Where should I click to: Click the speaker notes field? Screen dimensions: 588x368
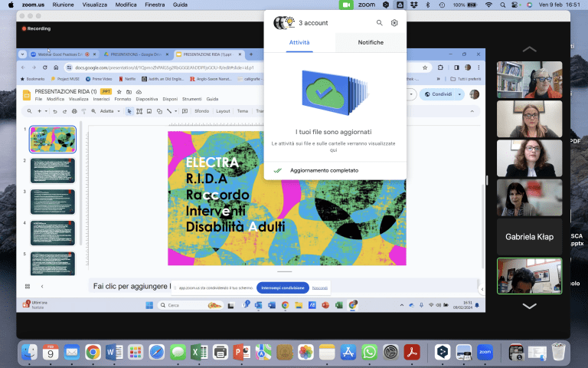(x=284, y=286)
